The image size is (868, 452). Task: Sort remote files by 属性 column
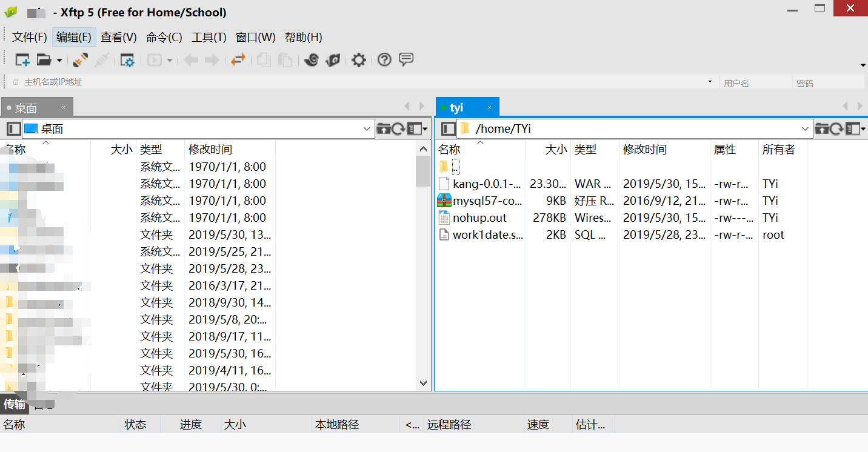point(734,149)
